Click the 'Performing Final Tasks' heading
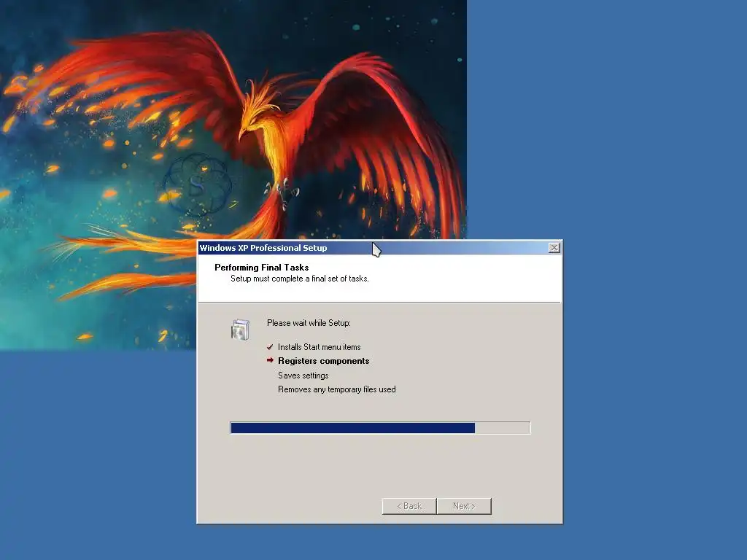 (262, 268)
